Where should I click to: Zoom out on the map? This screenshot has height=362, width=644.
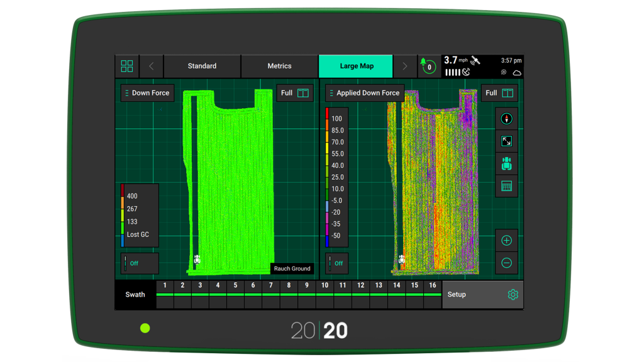pos(506,263)
